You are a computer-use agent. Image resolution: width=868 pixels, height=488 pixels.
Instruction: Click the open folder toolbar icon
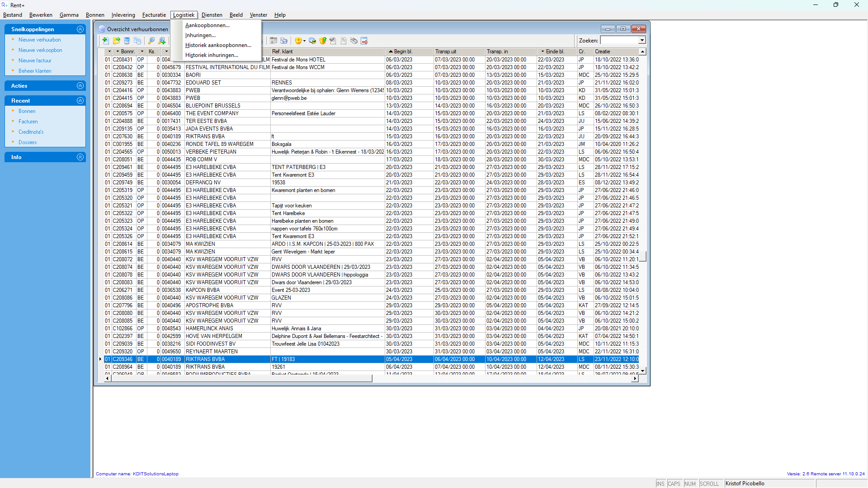point(116,41)
